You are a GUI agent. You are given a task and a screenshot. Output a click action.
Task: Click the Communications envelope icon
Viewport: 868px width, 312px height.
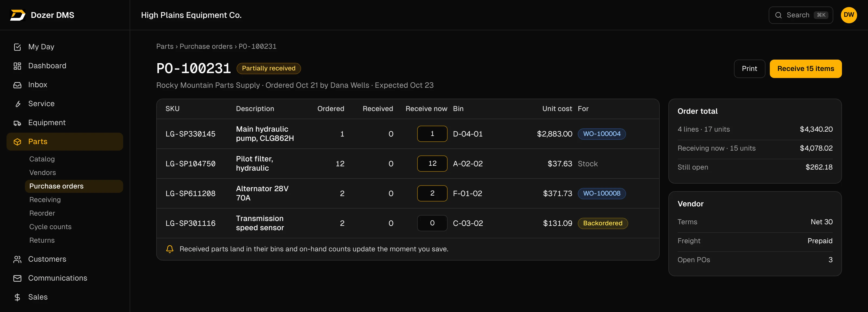(x=17, y=278)
